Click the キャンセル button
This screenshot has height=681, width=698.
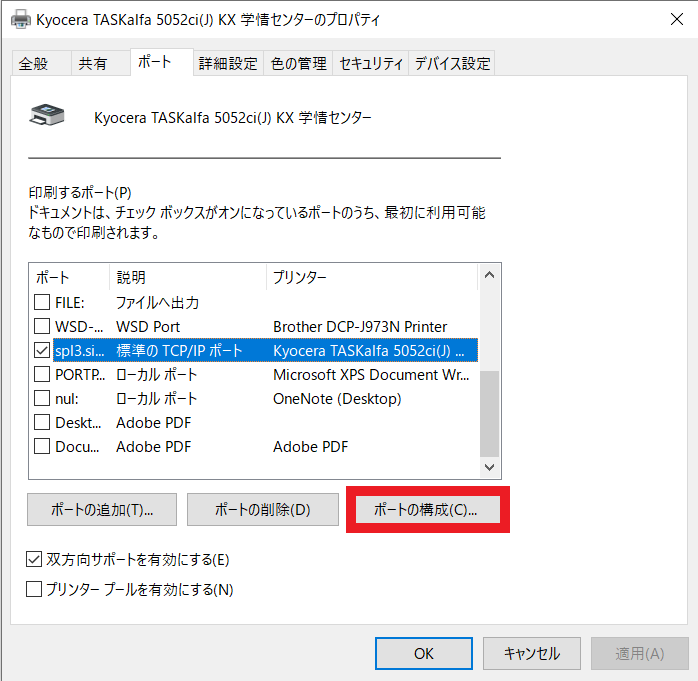click(532, 653)
